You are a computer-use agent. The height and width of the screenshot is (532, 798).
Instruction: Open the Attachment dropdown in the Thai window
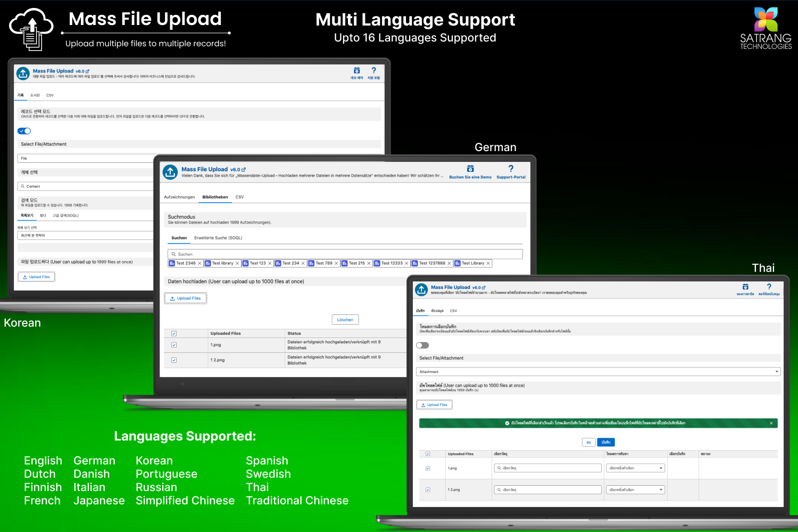[598, 372]
